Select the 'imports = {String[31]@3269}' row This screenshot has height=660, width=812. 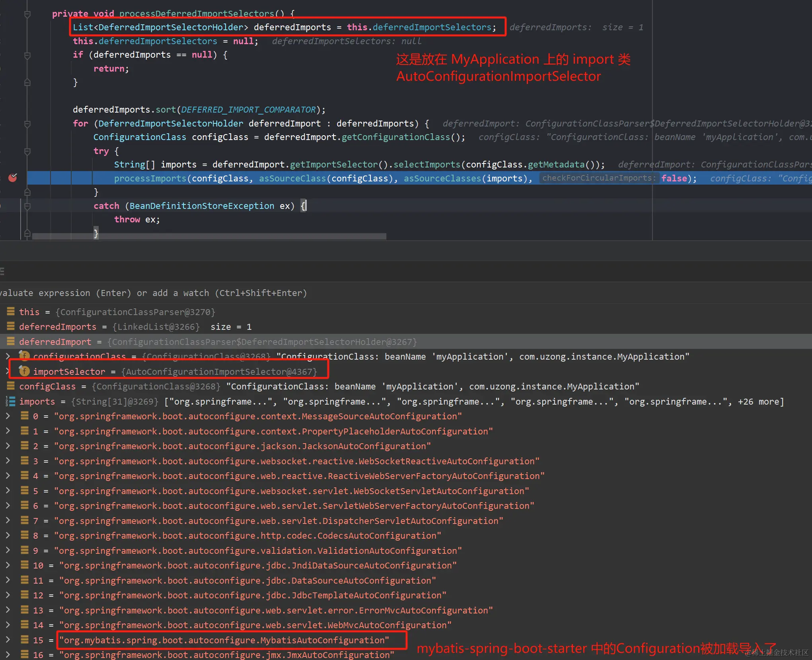tap(406, 401)
